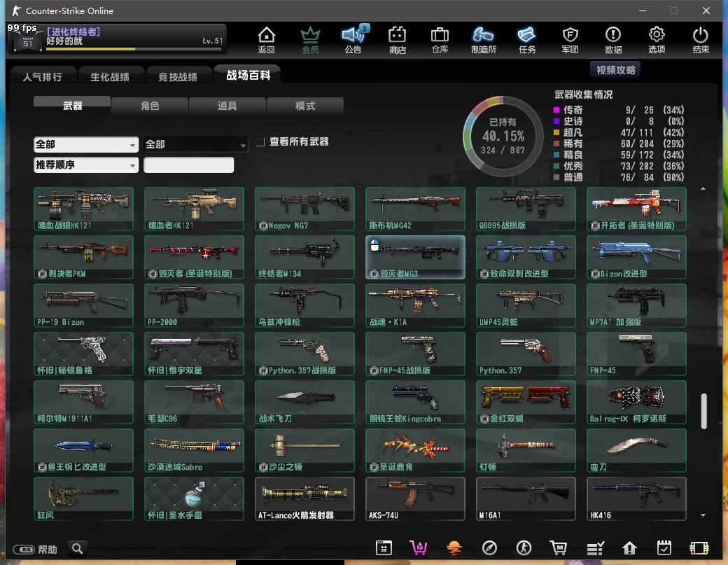Image resolution: width=728 pixels, height=565 pixels.
Task: Click the magnifier search icon beside 帮助
Action: 78,549
